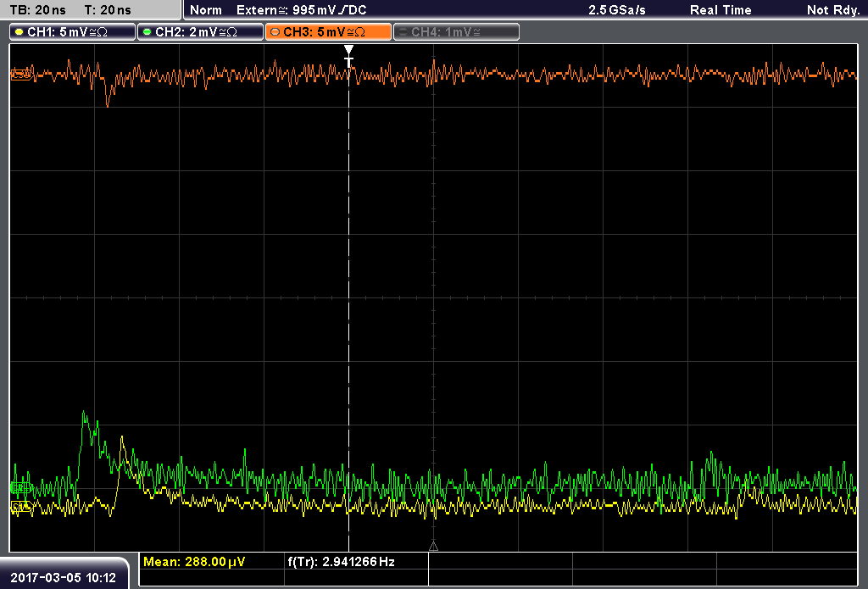Click the TB: 20 ns timebase readout
The width and height of the screenshot is (868, 589).
pyautogui.click(x=37, y=10)
